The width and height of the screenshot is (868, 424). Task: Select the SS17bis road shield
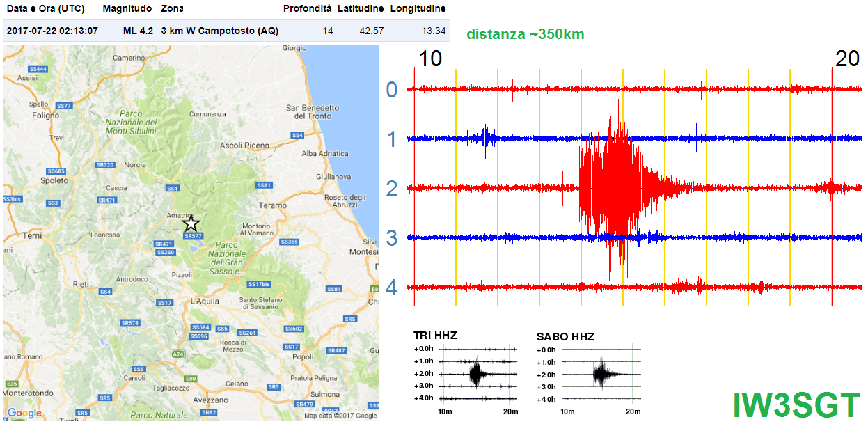[259, 284]
